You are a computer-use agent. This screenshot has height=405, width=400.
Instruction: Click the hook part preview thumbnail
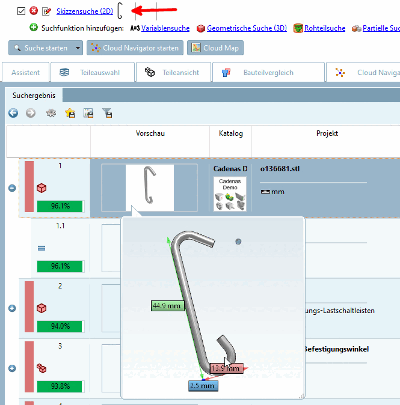point(150,188)
